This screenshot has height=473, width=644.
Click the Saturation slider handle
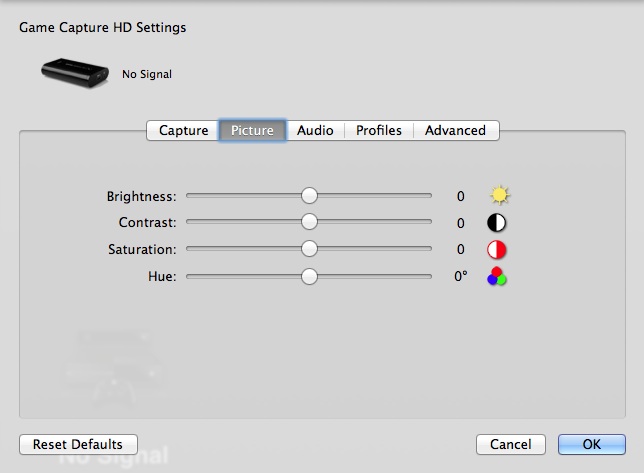[x=309, y=249]
